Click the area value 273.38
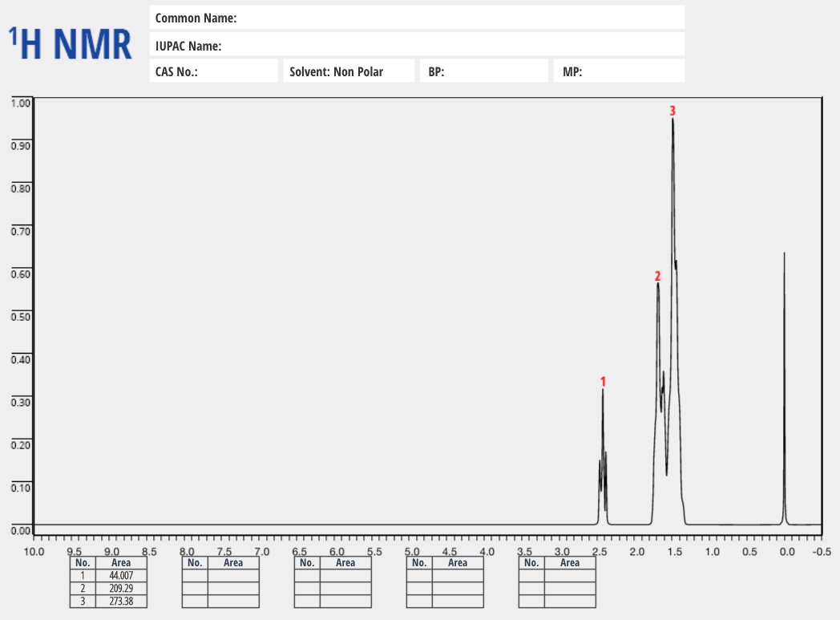This screenshot has height=620, width=840. click(121, 602)
